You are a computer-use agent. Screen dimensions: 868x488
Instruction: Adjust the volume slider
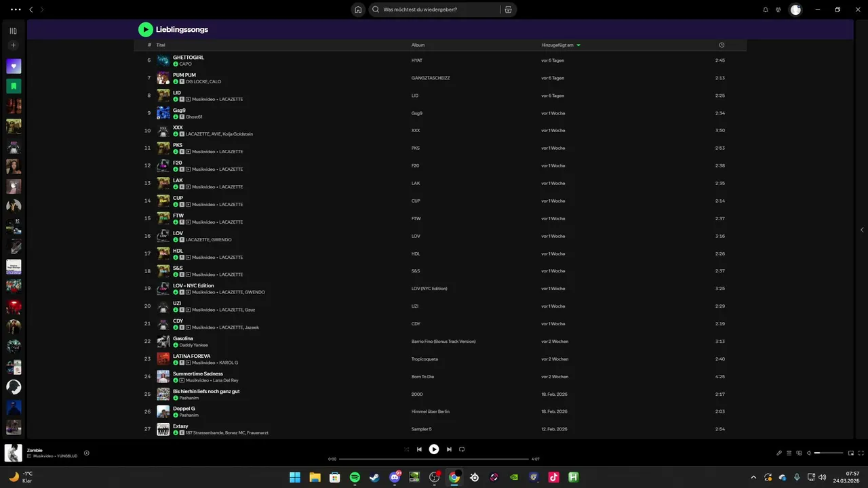click(x=828, y=453)
